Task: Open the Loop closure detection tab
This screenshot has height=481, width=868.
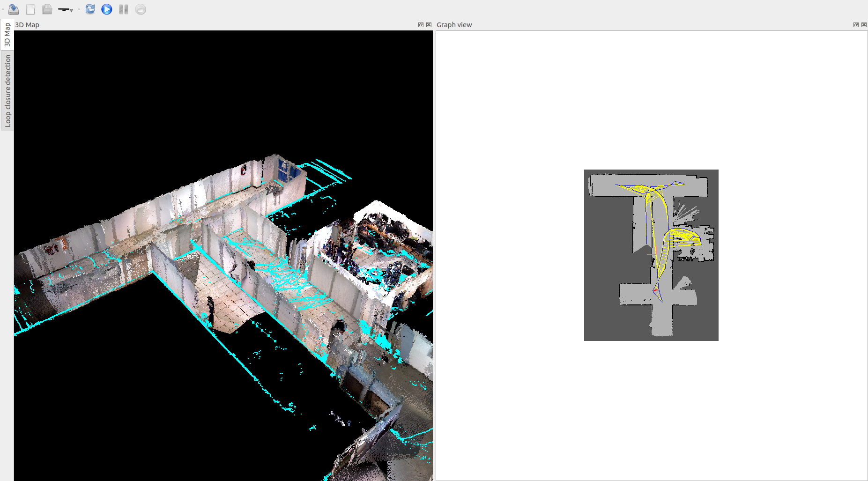Action: coord(7,91)
